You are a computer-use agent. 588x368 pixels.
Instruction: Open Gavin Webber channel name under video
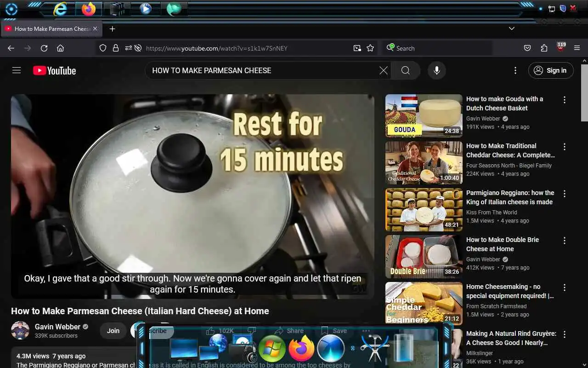57,327
